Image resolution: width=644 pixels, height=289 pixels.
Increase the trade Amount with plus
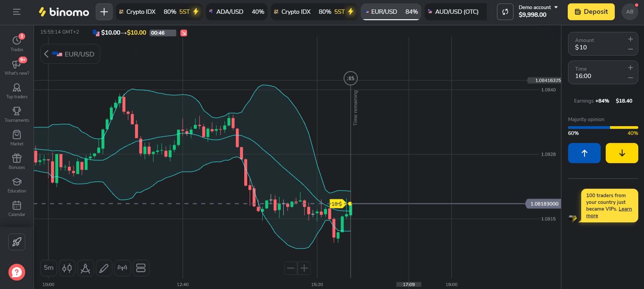tap(630, 39)
